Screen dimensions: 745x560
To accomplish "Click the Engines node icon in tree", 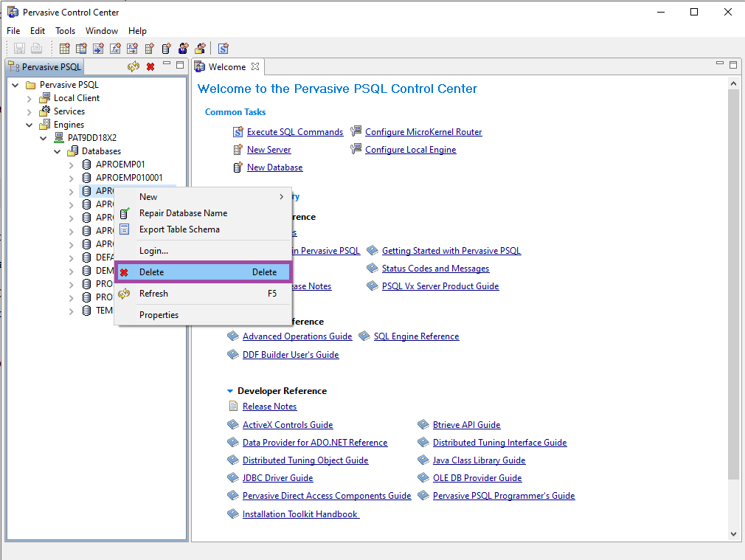I will click(x=45, y=125).
